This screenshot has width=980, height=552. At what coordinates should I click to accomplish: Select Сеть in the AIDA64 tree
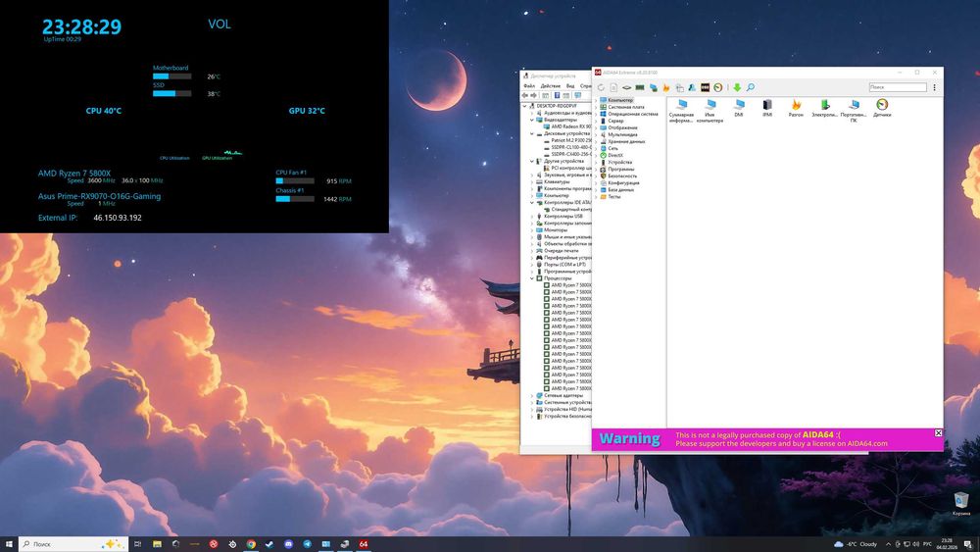pyautogui.click(x=612, y=148)
